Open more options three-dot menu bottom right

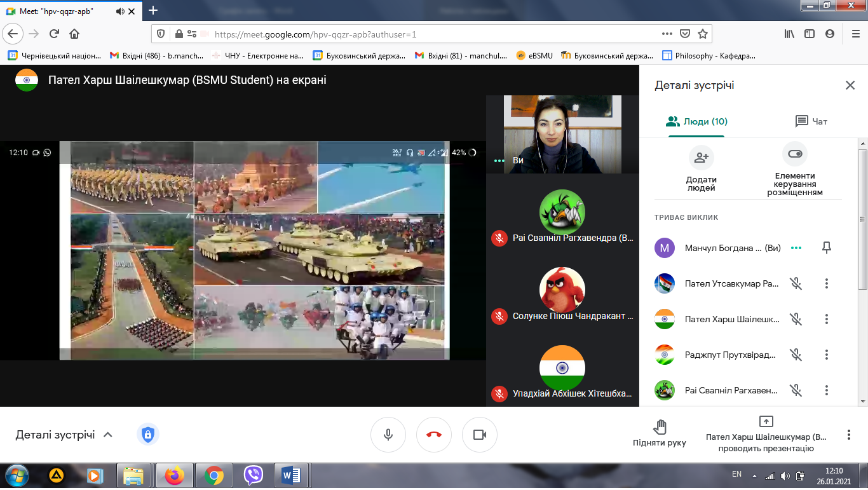(x=848, y=435)
